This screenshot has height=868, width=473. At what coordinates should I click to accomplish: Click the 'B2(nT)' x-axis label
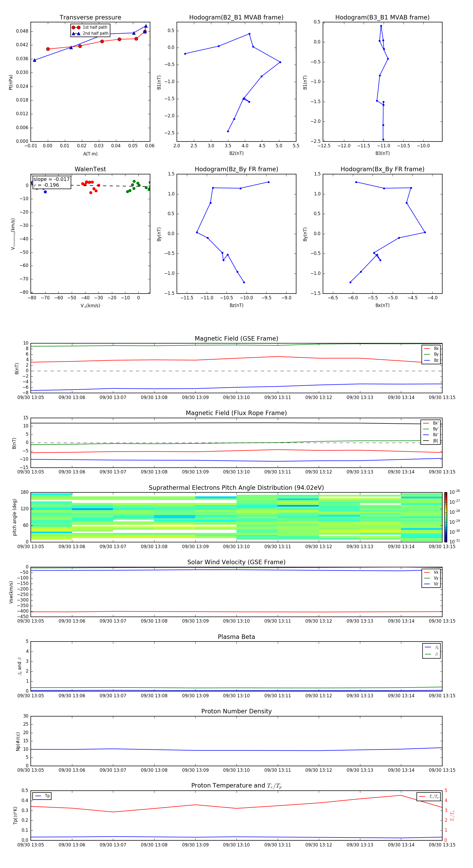coord(236,153)
